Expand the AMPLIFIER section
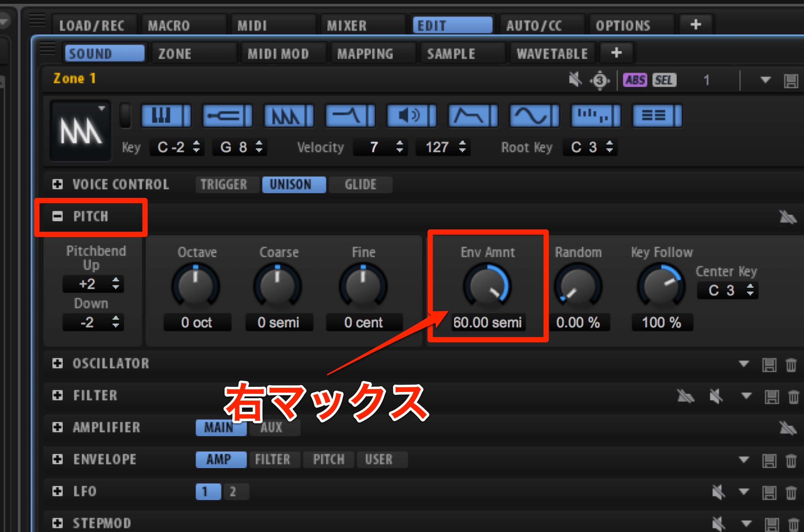 pyautogui.click(x=57, y=427)
